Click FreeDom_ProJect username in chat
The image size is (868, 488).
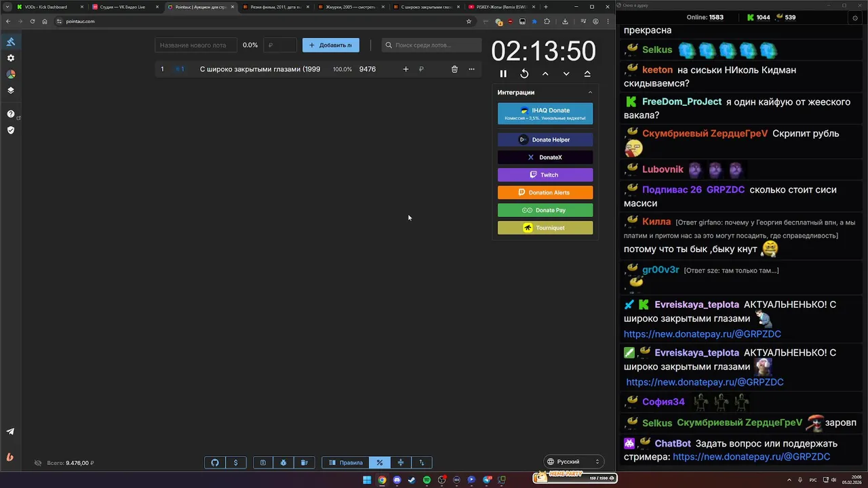pyautogui.click(x=682, y=102)
